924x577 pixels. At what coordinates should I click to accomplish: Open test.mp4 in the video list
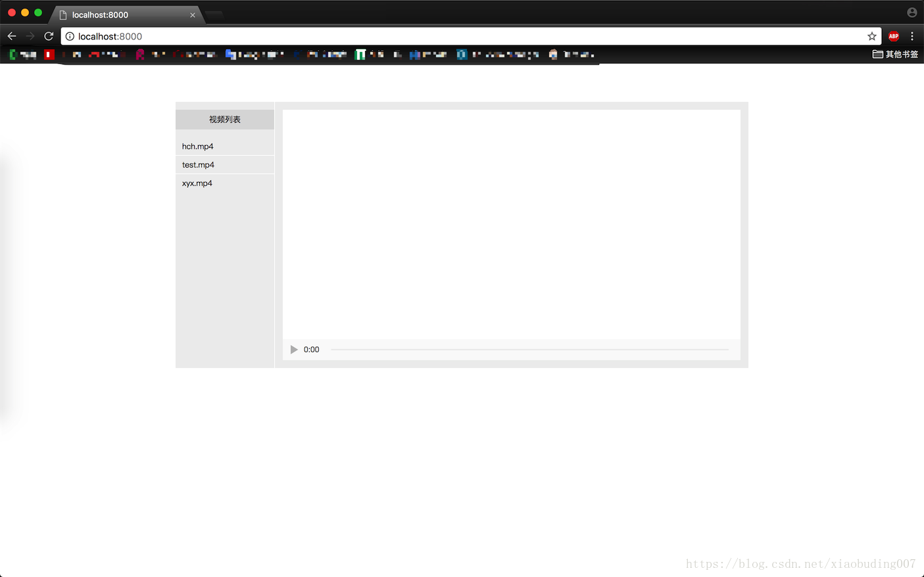pyautogui.click(x=198, y=165)
